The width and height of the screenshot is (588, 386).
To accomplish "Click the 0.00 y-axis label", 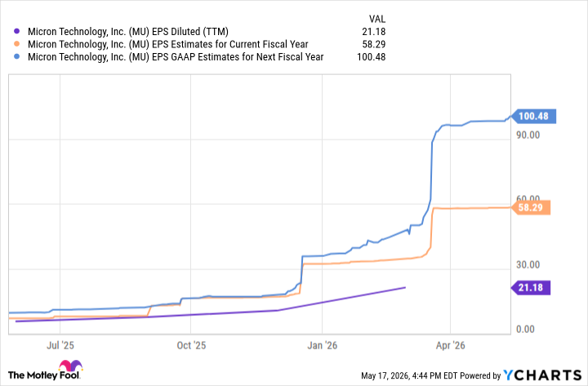I will tap(525, 330).
